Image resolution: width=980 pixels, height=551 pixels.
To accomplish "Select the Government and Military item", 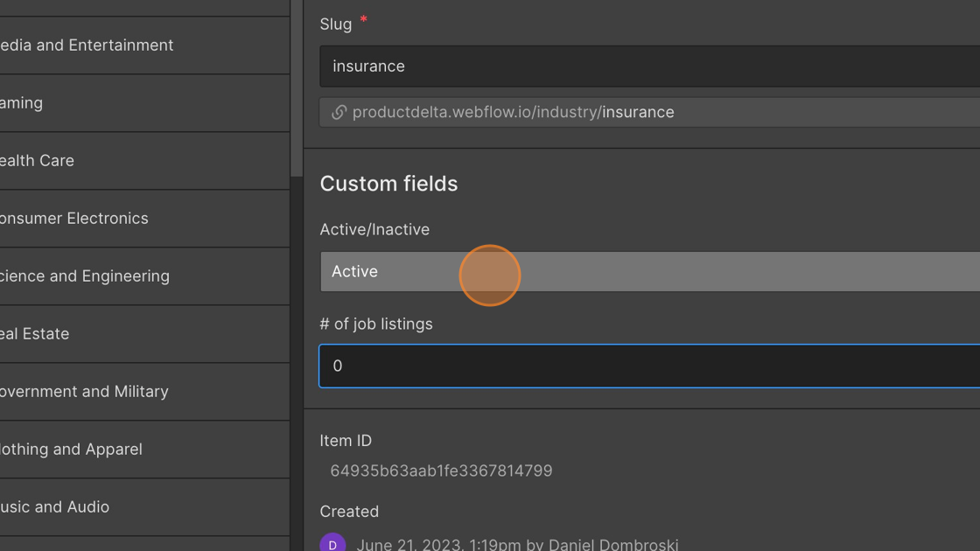I will click(144, 392).
